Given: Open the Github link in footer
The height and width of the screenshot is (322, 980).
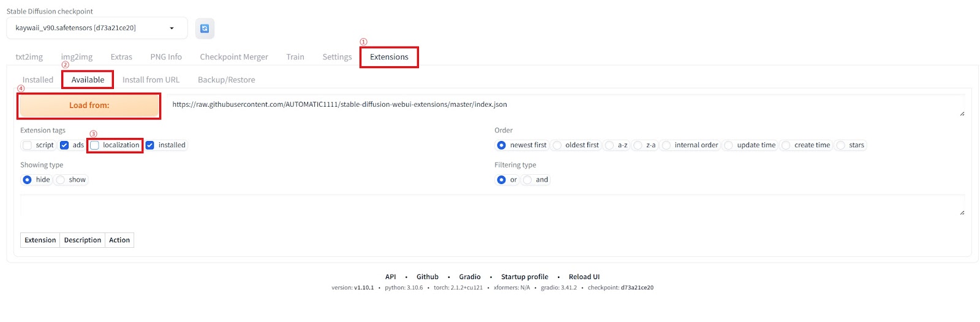Looking at the screenshot, I should (x=428, y=277).
